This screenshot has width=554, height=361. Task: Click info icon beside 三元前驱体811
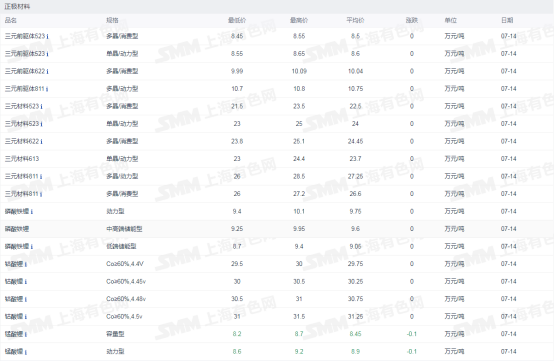47,89
